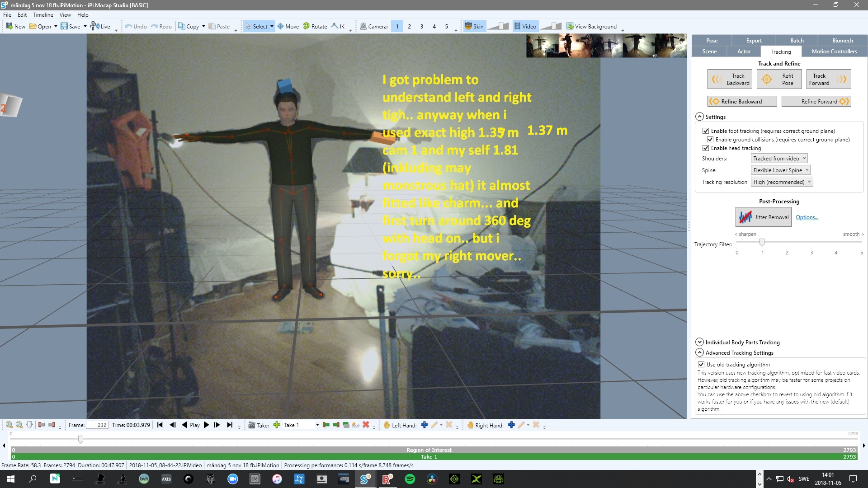Image resolution: width=868 pixels, height=488 pixels.
Task: Open the Help menu
Action: click(83, 15)
